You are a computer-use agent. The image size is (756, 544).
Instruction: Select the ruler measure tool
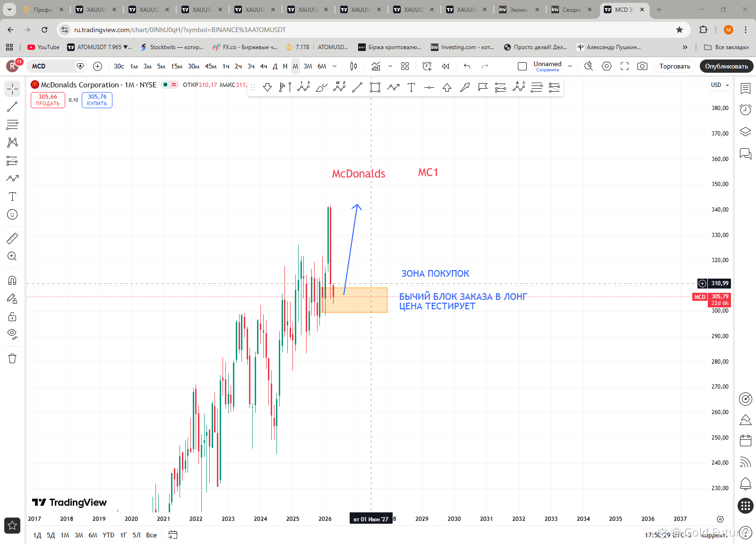(x=12, y=238)
